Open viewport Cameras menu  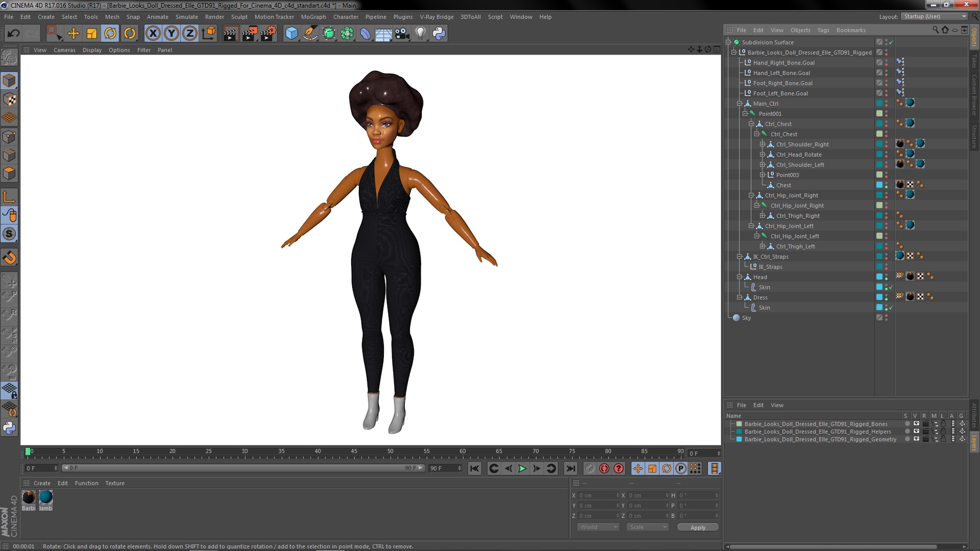coord(64,50)
